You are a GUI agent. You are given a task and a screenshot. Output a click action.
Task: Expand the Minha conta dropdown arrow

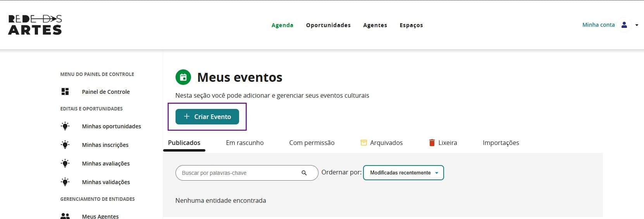click(x=637, y=25)
